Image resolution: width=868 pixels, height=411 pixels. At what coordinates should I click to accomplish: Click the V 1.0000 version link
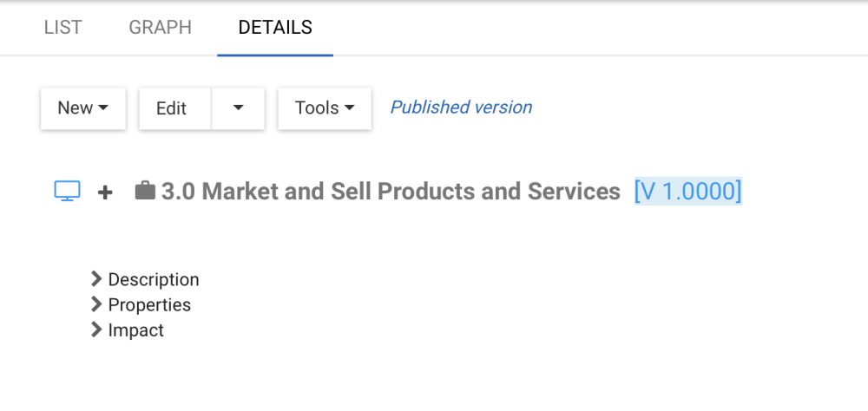tap(687, 191)
